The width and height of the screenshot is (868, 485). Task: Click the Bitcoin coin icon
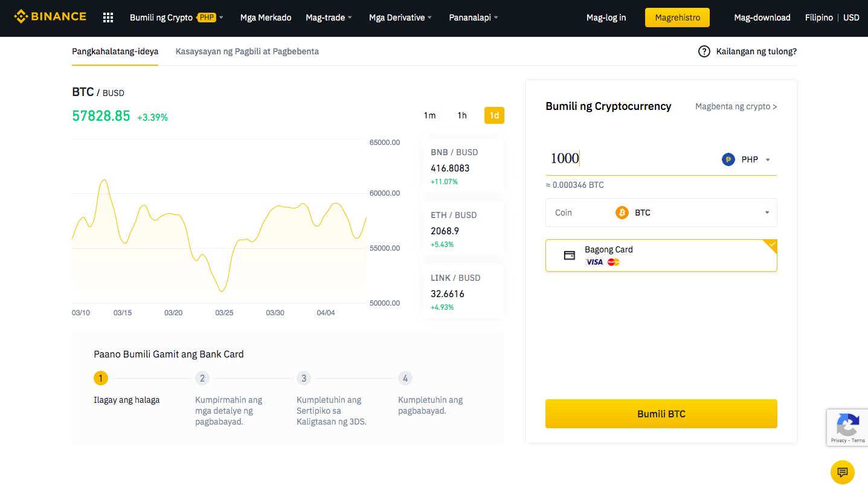click(622, 213)
